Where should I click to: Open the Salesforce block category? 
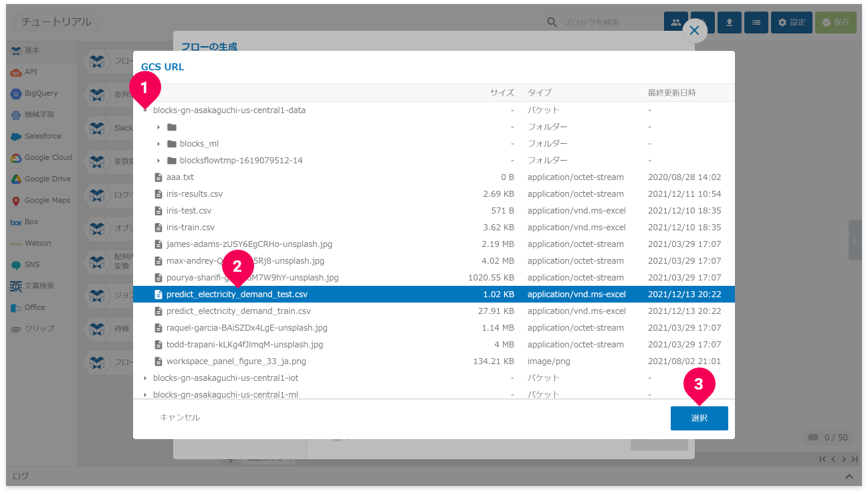point(41,137)
